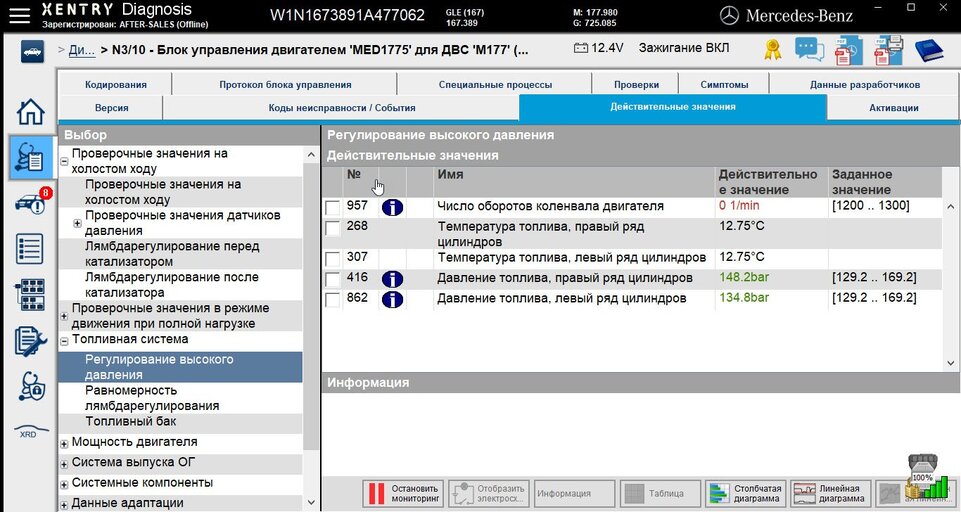Check the box for row 416
This screenshot has width=961, height=512.
pos(333,278)
